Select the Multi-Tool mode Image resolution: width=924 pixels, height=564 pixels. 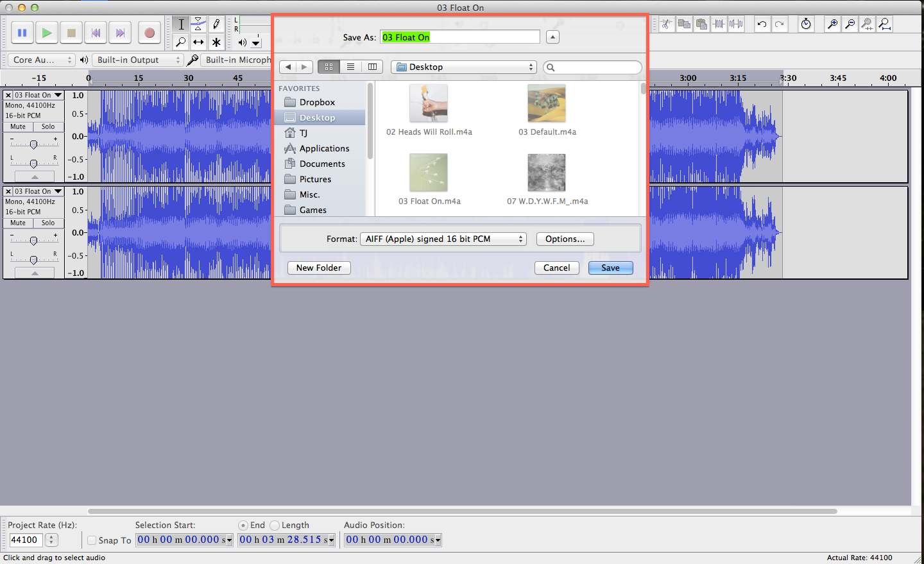[216, 42]
